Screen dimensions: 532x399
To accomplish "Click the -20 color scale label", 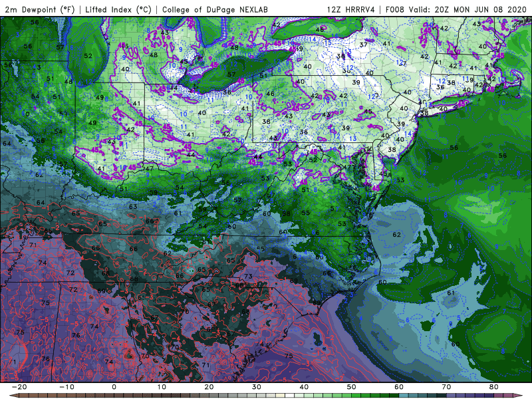I will (19, 387).
